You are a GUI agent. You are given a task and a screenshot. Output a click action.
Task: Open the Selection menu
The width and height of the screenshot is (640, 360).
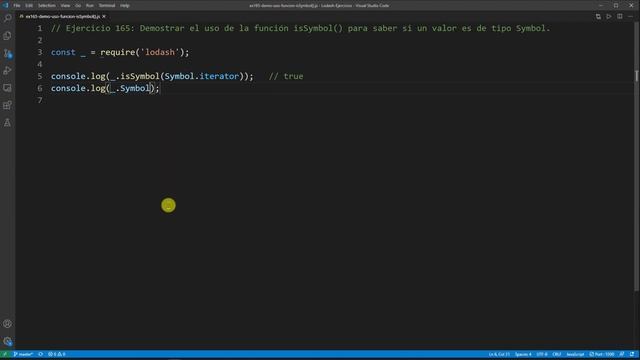(x=47, y=6)
